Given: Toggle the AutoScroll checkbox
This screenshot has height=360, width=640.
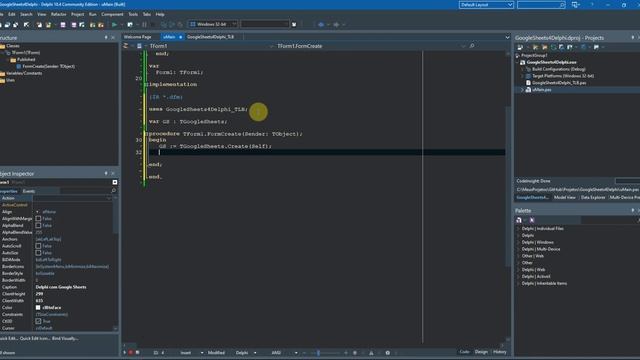Looking at the screenshot, I should (38, 246).
